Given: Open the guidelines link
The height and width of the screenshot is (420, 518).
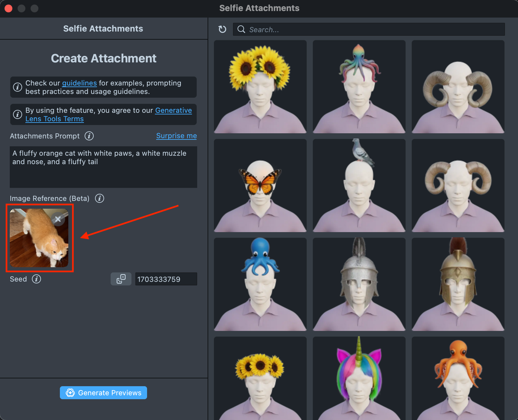Looking at the screenshot, I should tap(79, 83).
